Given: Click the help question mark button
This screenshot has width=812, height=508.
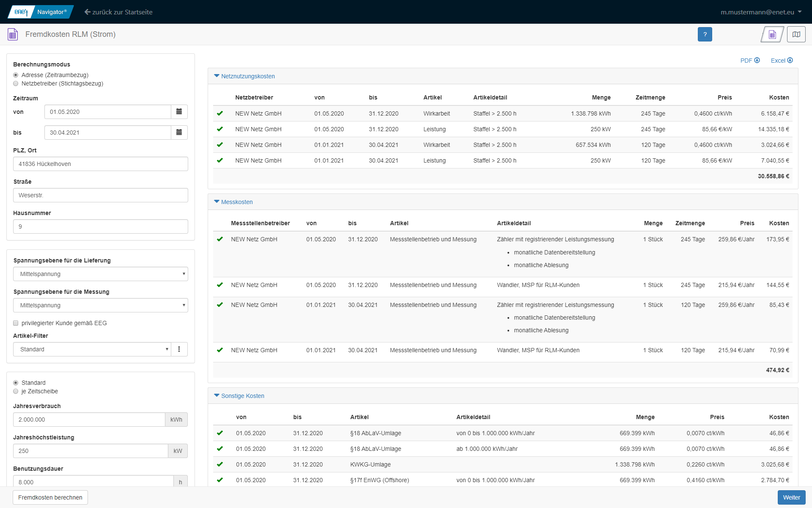Looking at the screenshot, I should (705, 34).
